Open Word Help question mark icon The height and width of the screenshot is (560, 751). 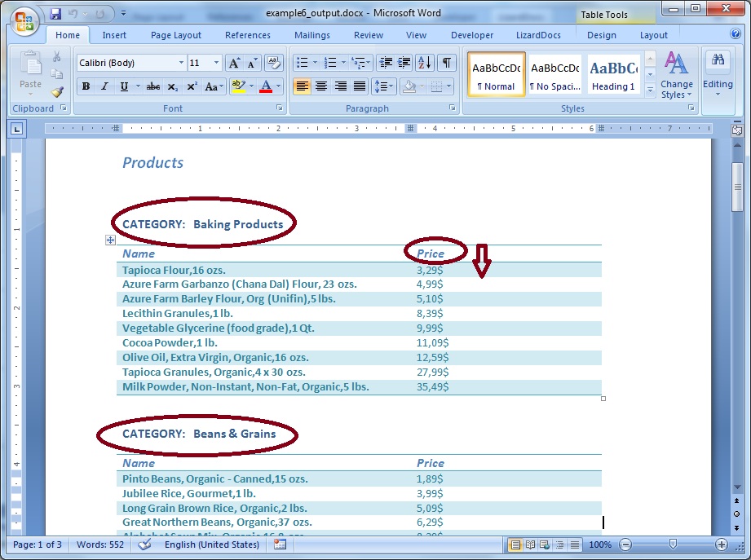736,33
